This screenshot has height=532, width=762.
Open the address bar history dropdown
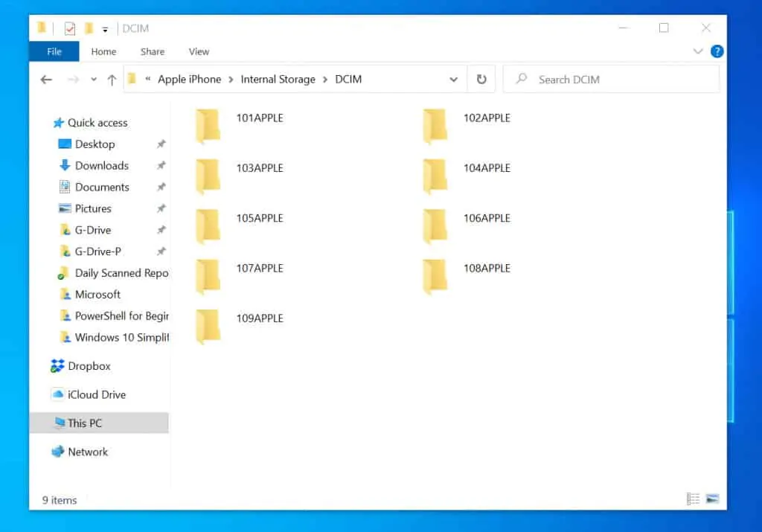click(x=454, y=79)
